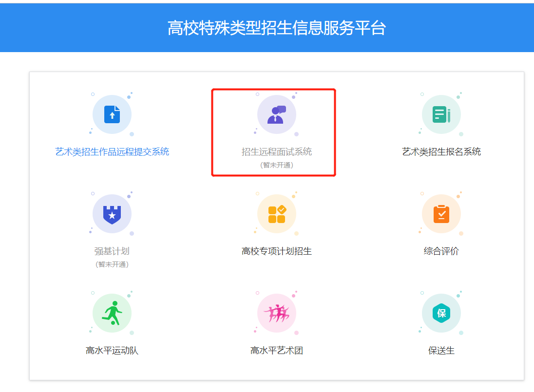Click the green soccer player icon
This screenshot has height=392, width=534.
click(x=112, y=313)
